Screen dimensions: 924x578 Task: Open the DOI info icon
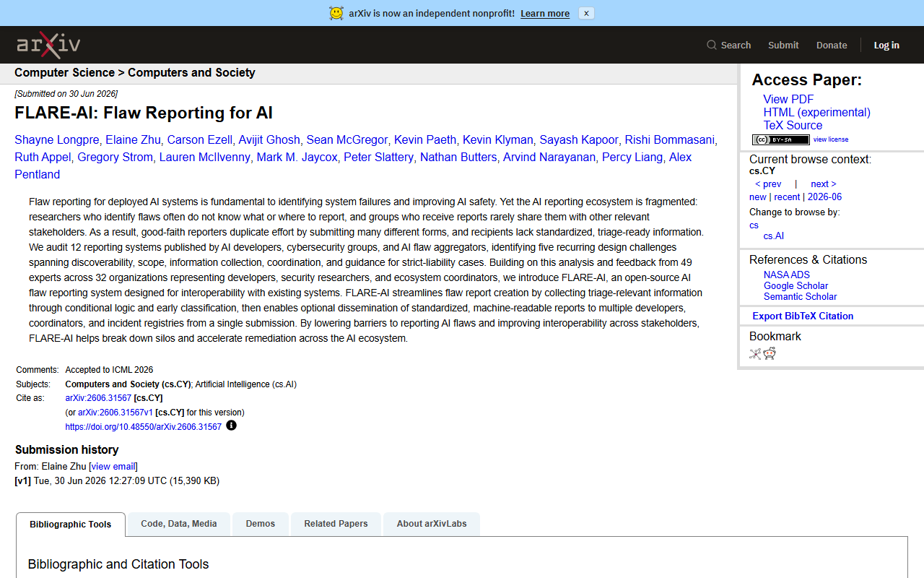(231, 426)
